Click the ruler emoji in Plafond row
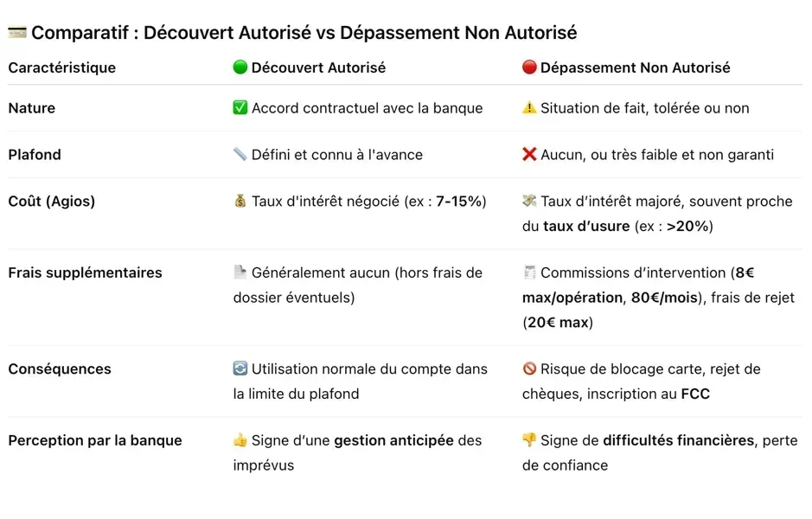The width and height of the screenshot is (812, 519). pyautogui.click(x=240, y=155)
